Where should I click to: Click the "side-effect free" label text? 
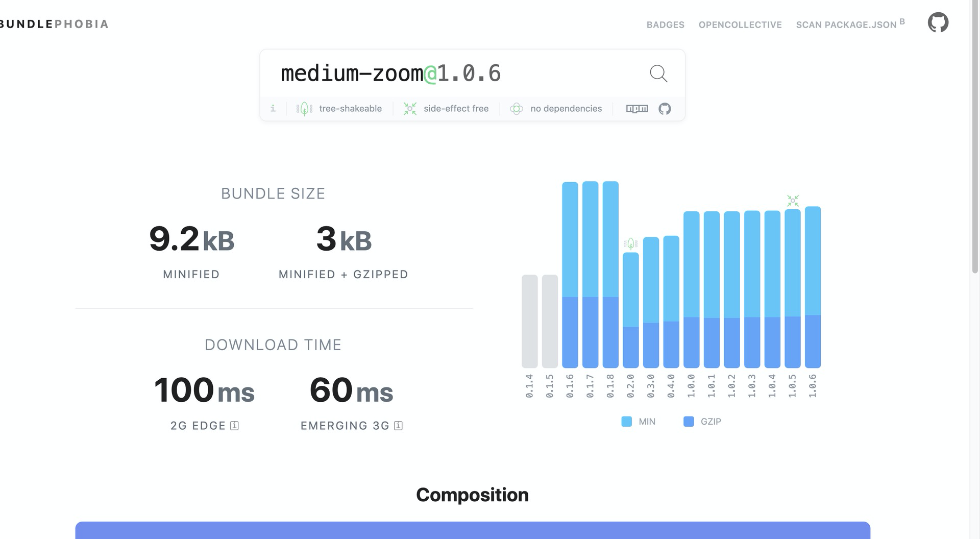click(x=456, y=109)
